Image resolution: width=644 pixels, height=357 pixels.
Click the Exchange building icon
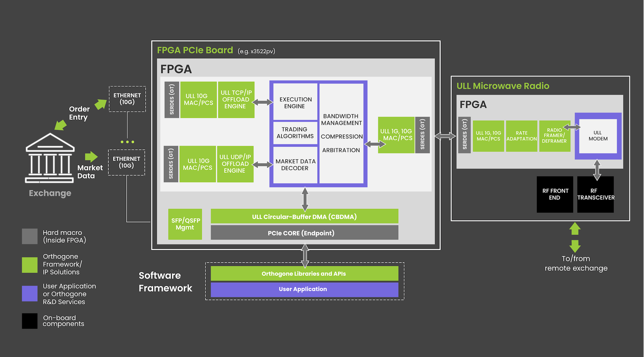point(50,158)
